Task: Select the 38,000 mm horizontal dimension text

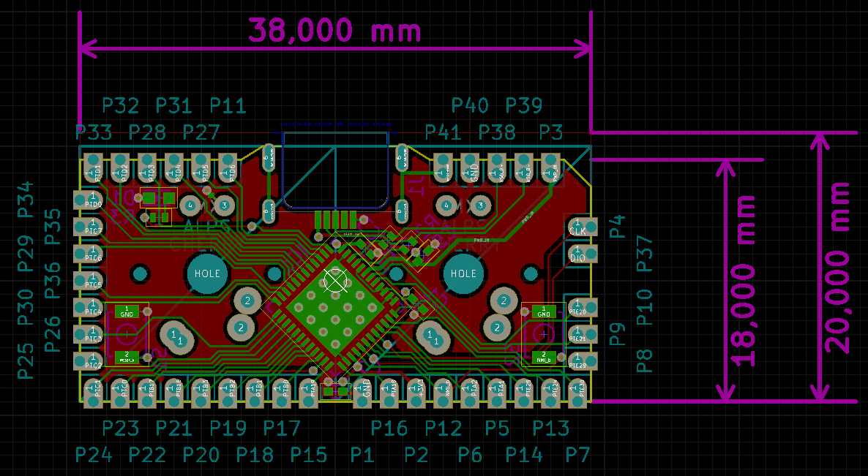Action: tap(334, 31)
